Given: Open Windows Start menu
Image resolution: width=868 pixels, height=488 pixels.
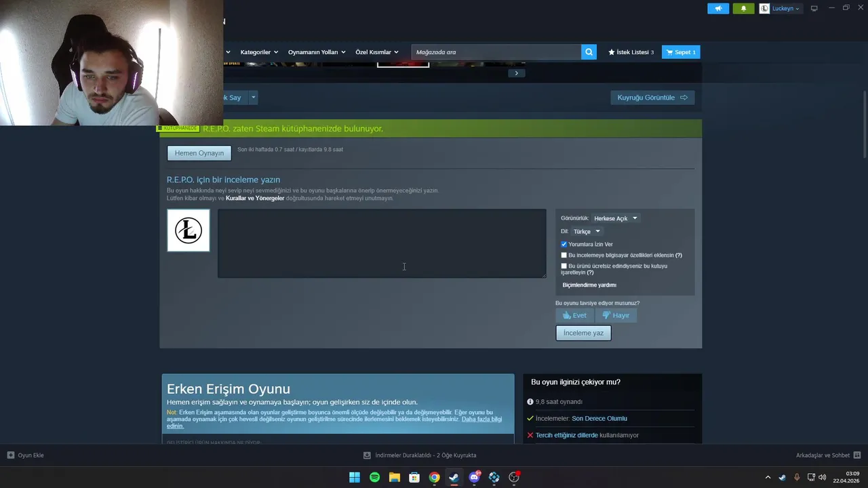Looking at the screenshot, I should click(x=355, y=477).
